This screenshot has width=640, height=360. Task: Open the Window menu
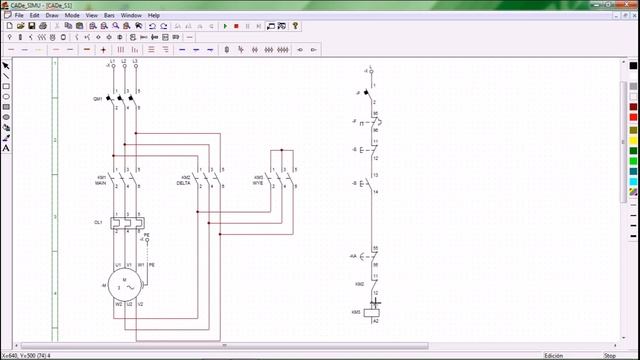131,16
